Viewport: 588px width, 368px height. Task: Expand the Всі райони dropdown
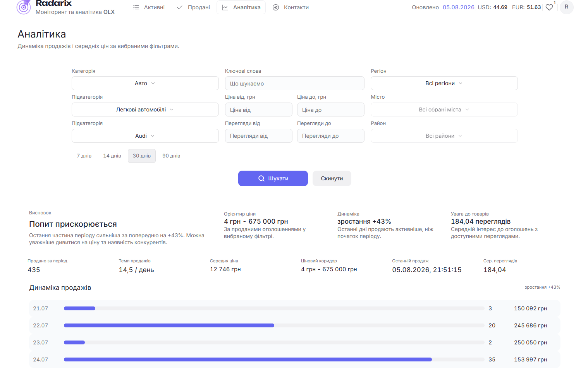[444, 136]
